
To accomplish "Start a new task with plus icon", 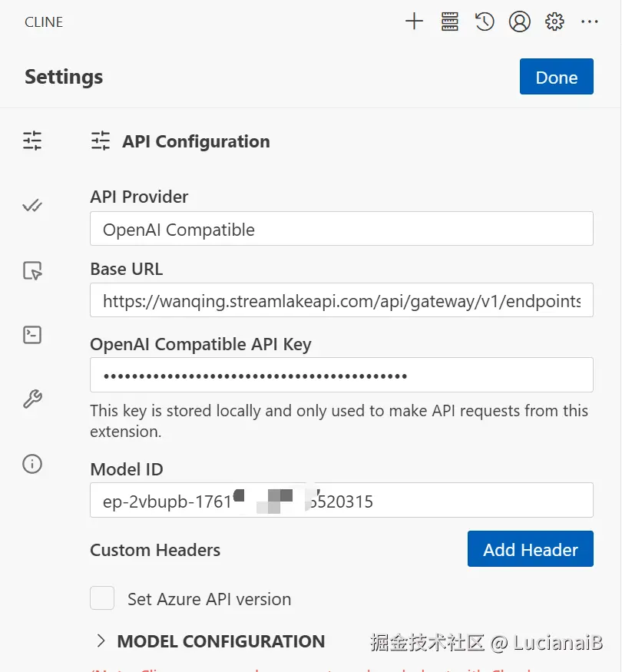I will coord(414,22).
